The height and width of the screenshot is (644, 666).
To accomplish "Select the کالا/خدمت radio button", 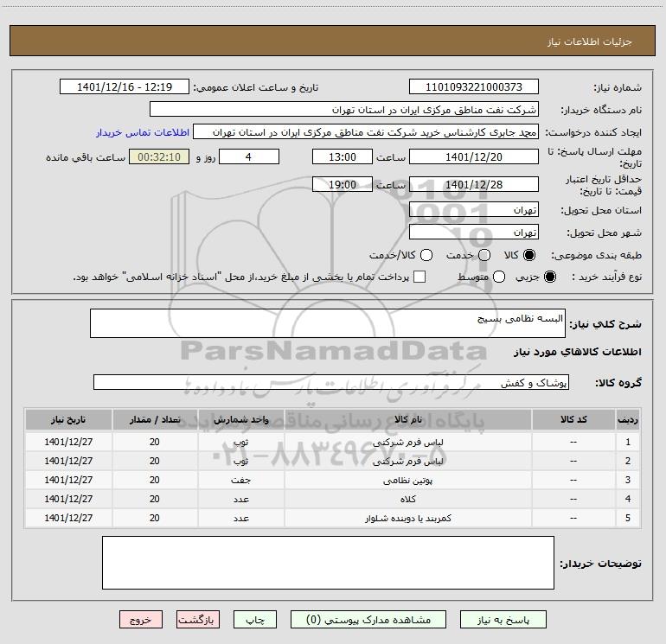I will (426, 255).
